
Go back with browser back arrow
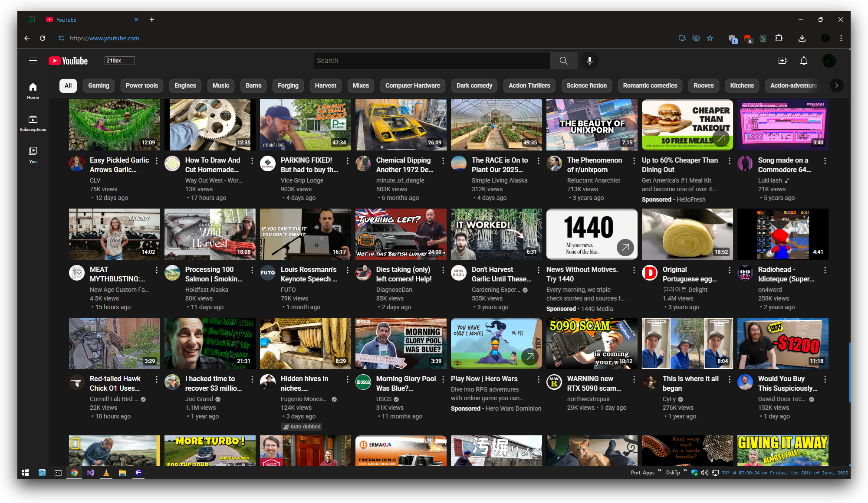click(27, 38)
